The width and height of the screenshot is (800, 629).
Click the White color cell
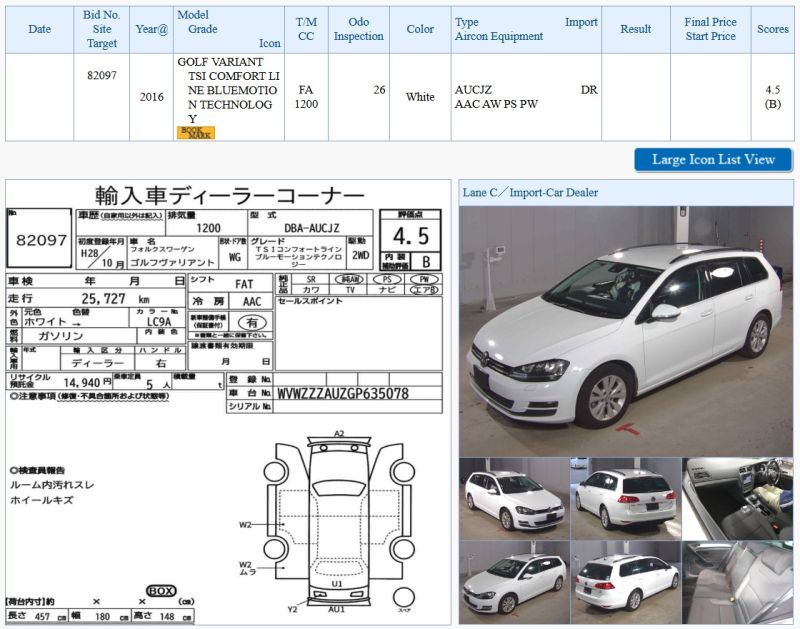(420, 97)
